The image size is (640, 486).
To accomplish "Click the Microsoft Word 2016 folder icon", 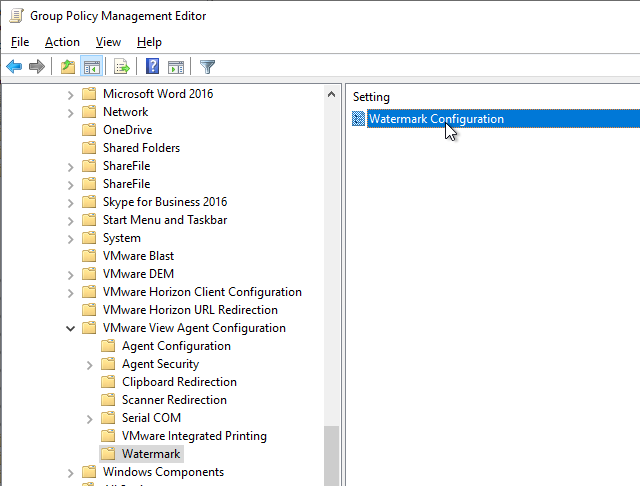I will tap(89, 94).
